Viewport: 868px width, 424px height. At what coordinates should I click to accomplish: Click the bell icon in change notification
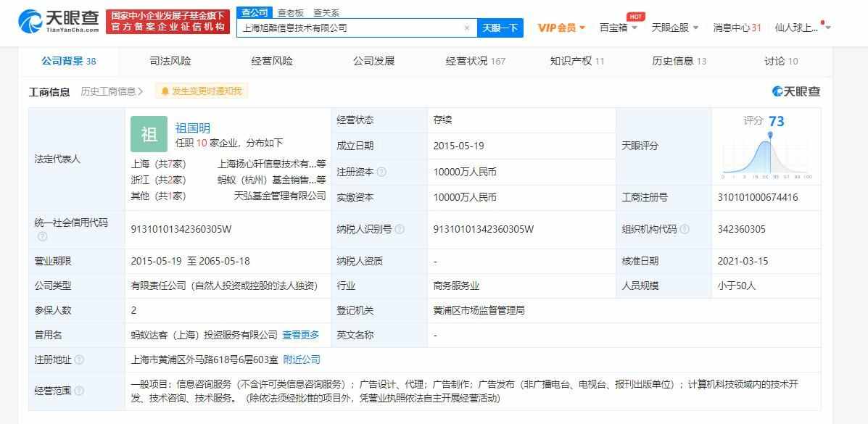(165, 91)
